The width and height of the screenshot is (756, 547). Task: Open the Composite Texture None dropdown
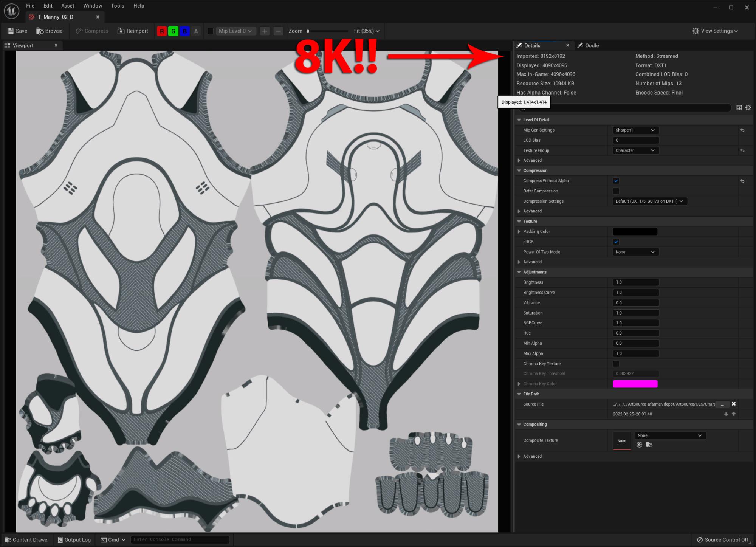click(670, 435)
